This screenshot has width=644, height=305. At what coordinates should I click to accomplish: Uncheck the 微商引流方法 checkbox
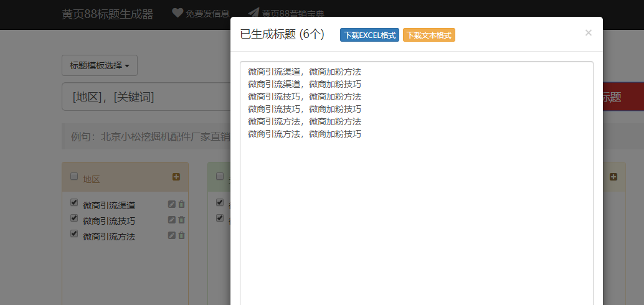tap(74, 233)
